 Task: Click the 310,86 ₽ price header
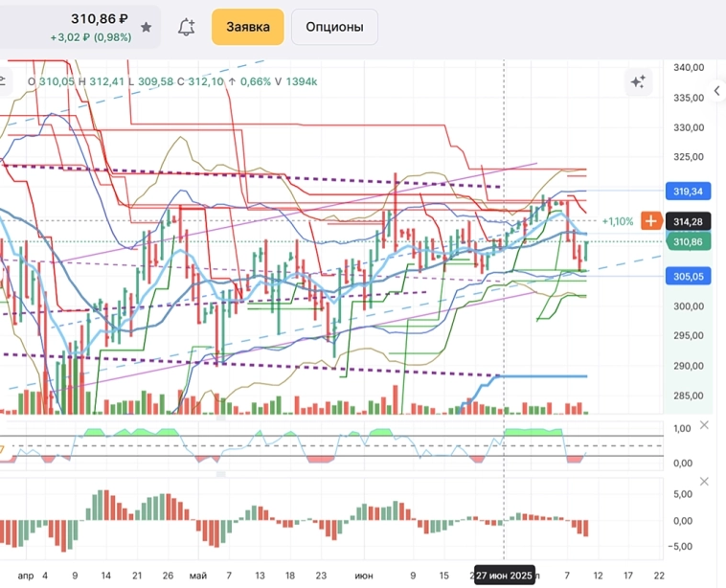(x=99, y=19)
